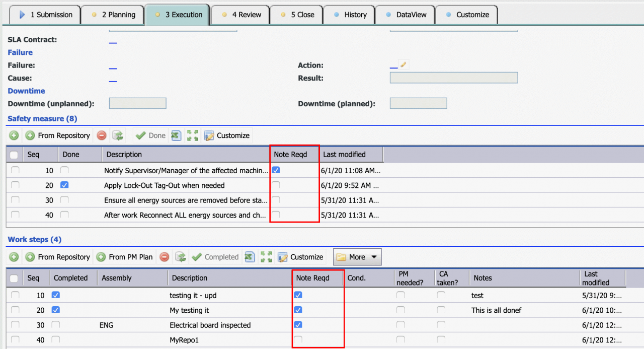
Task: Switch to the 5 Close tab
Action: coord(297,15)
